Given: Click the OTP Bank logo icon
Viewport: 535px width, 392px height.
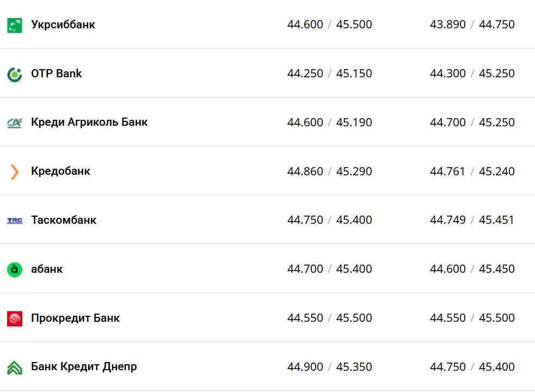Looking at the screenshot, I should pos(15,74).
